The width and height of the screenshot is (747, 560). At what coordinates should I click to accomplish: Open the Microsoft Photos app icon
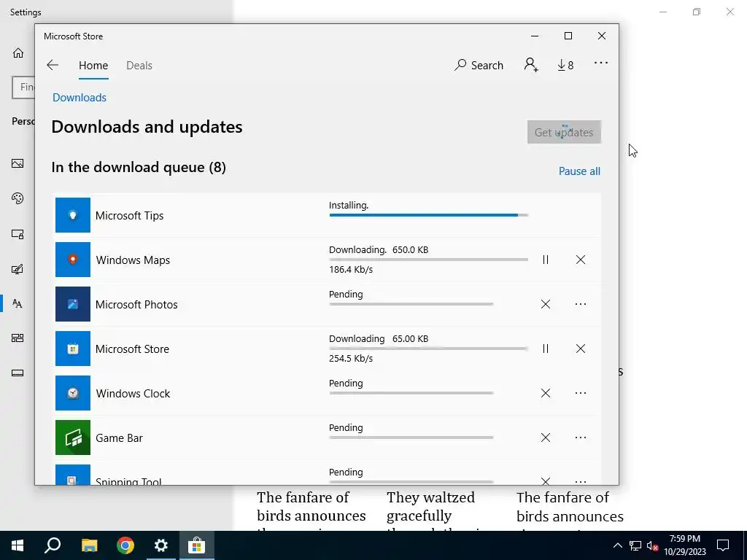pos(73,304)
